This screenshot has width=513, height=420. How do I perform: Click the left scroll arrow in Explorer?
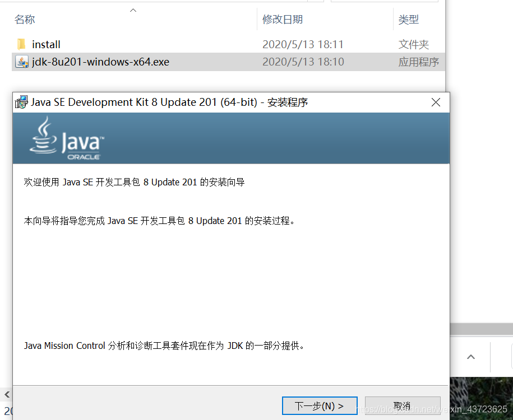pos(7,394)
